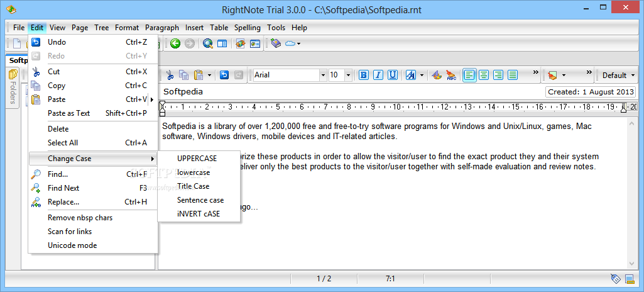Image resolution: width=644 pixels, height=292 pixels.
Task: Click the tag icon in the status bar
Action: [x=615, y=279]
